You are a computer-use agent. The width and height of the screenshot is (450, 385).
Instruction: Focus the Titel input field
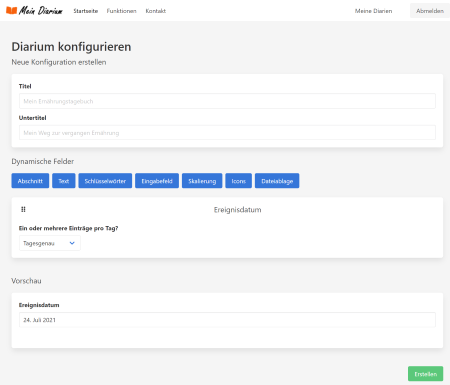point(227,101)
